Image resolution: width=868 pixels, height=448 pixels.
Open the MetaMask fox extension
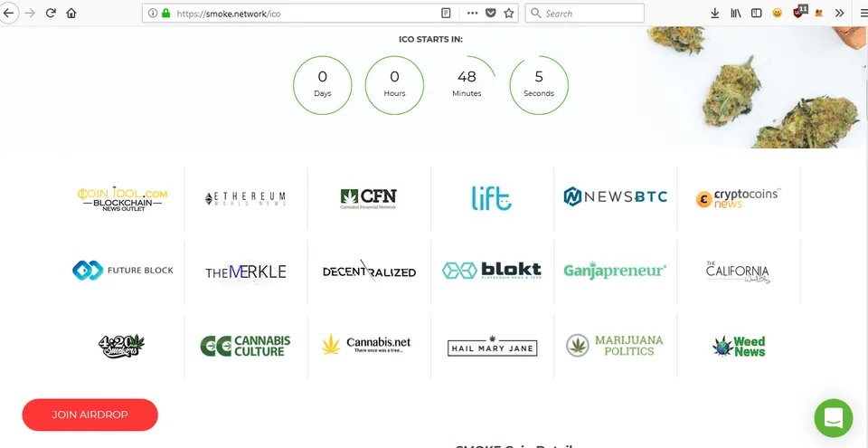[819, 14]
